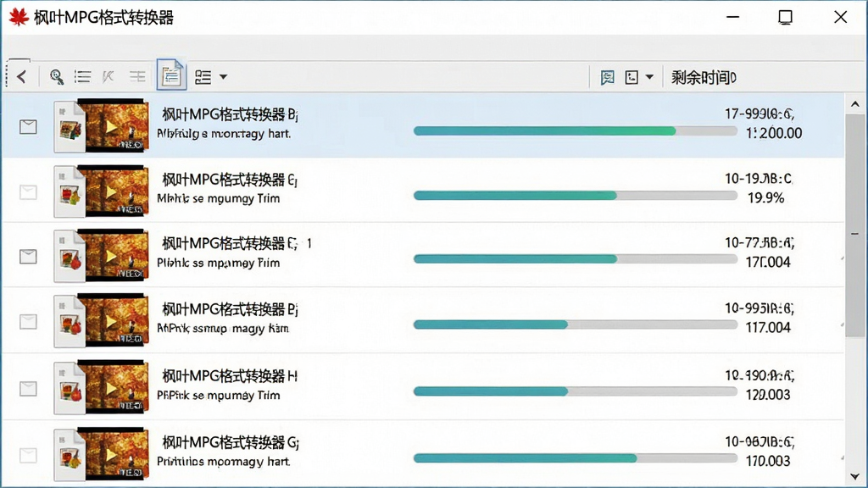Click the scrollbar down arrow
The height and width of the screenshot is (488, 868).
(855, 476)
